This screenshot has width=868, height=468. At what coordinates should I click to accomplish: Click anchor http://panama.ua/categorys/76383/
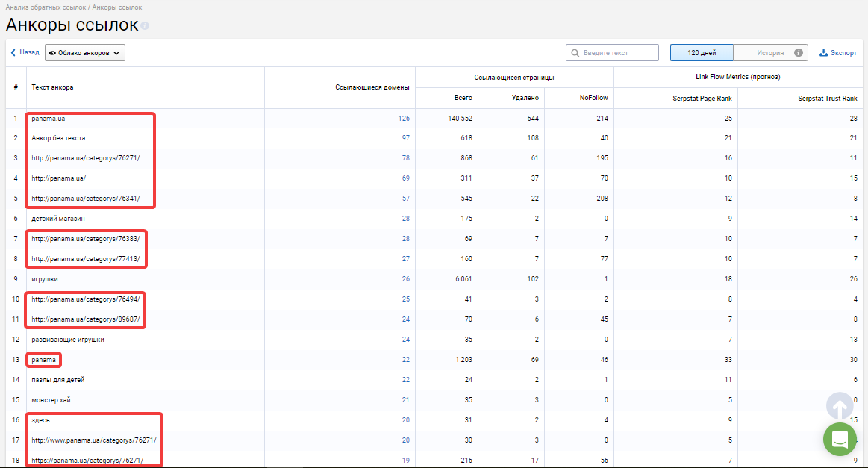(85, 239)
